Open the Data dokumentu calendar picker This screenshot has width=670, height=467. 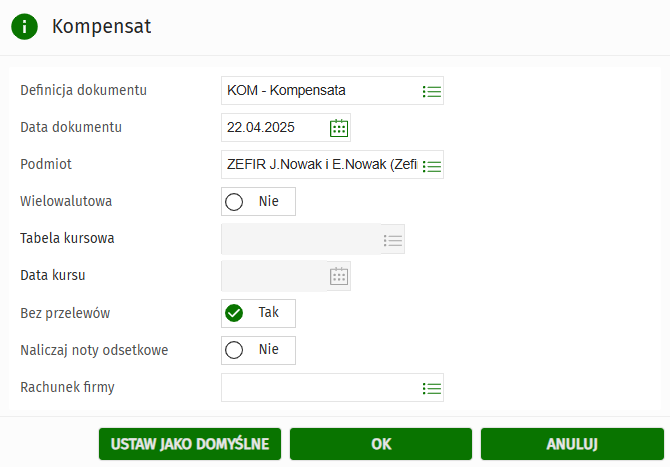pos(339,128)
